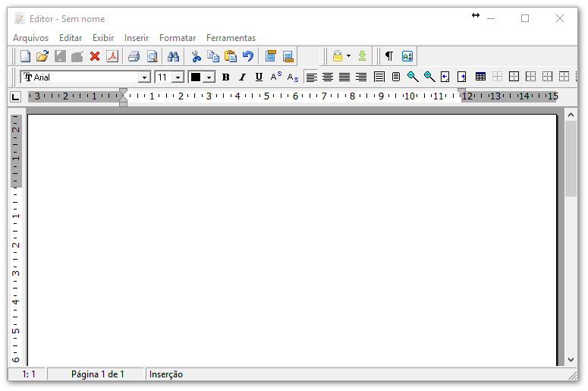The height and width of the screenshot is (391, 588).
Task: Search text using the binoculars icon
Action: pyautogui.click(x=173, y=56)
